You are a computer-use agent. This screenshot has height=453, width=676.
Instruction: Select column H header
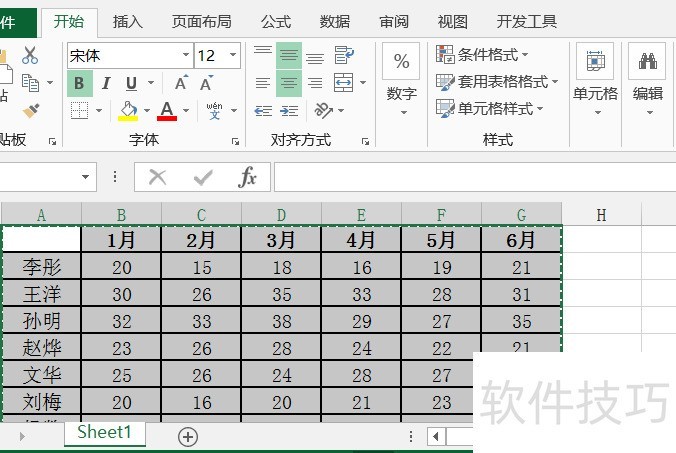click(x=601, y=215)
